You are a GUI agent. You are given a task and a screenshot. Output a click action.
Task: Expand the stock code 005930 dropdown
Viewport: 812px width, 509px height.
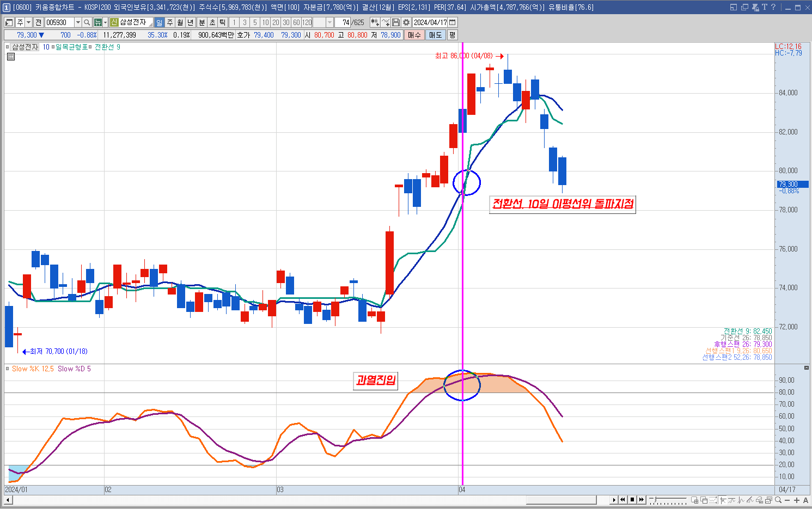coord(78,22)
